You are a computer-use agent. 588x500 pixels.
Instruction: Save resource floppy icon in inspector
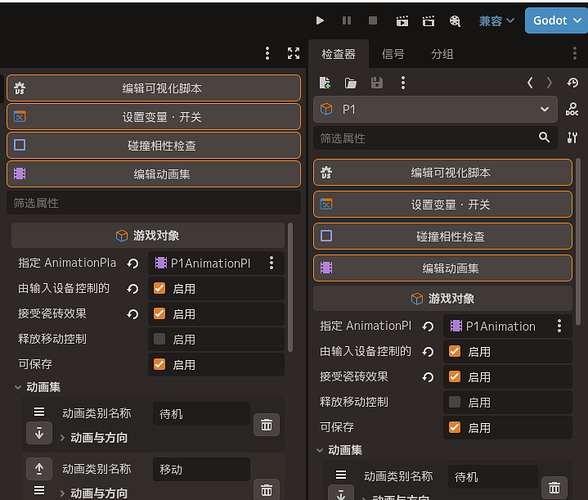point(377,83)
